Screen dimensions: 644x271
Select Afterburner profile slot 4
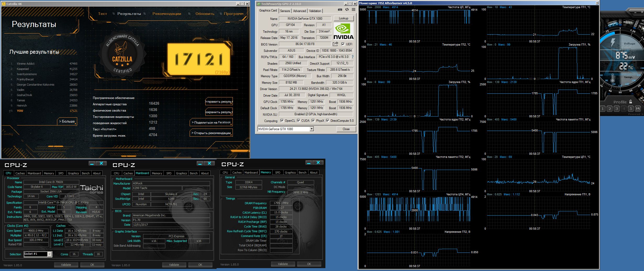(x=624, y=109)
